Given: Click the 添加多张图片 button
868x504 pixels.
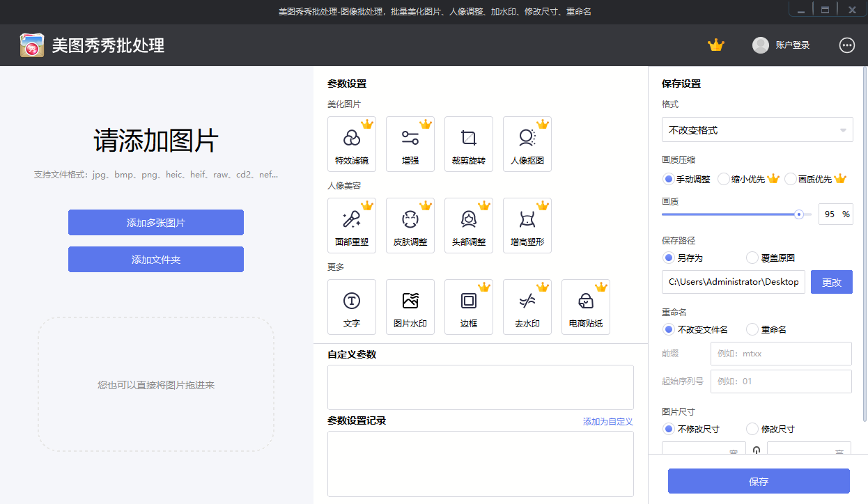Looking at the screenshot, I should point(156,223).
